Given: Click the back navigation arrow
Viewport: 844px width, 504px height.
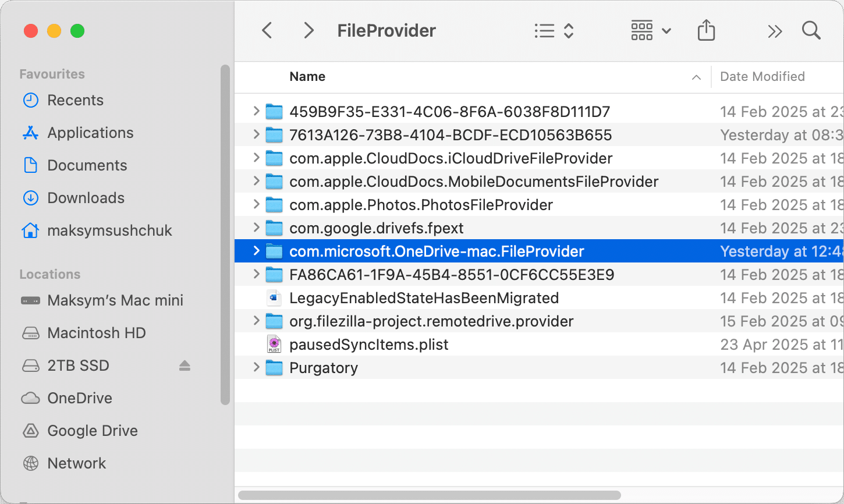Looking at the screenshot, I should (267, 30).
